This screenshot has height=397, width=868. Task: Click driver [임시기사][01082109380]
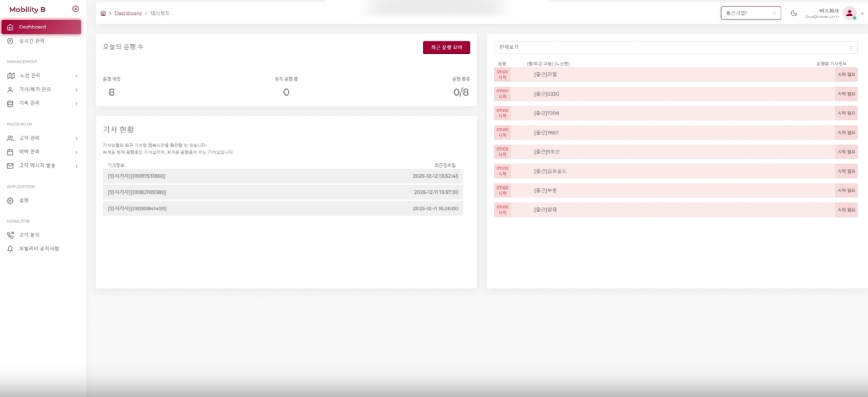click(137, 192)
